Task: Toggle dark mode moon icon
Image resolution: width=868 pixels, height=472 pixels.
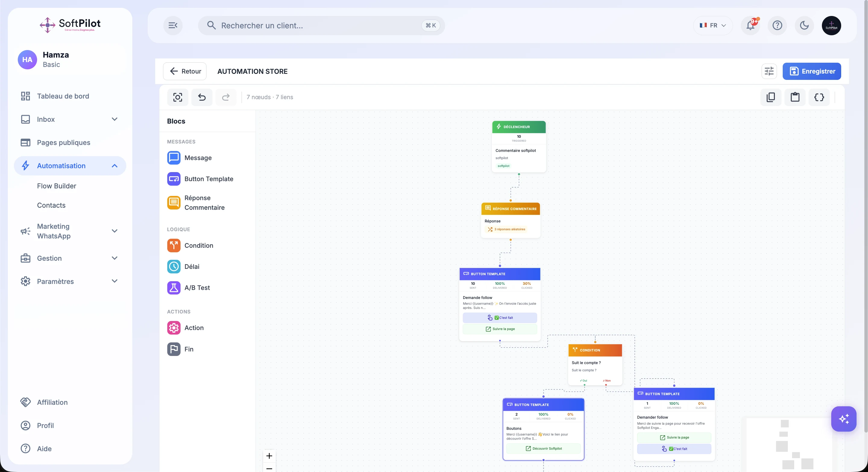Action: (x=804, y=25)
